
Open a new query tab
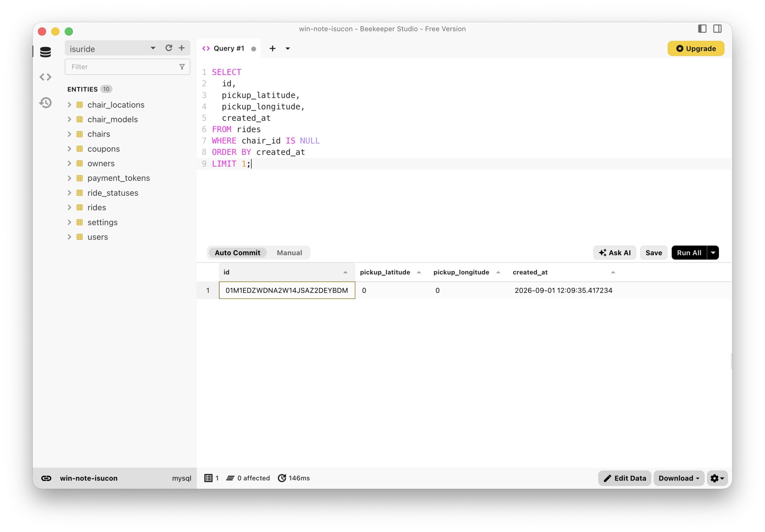click(x=273, y=48)
